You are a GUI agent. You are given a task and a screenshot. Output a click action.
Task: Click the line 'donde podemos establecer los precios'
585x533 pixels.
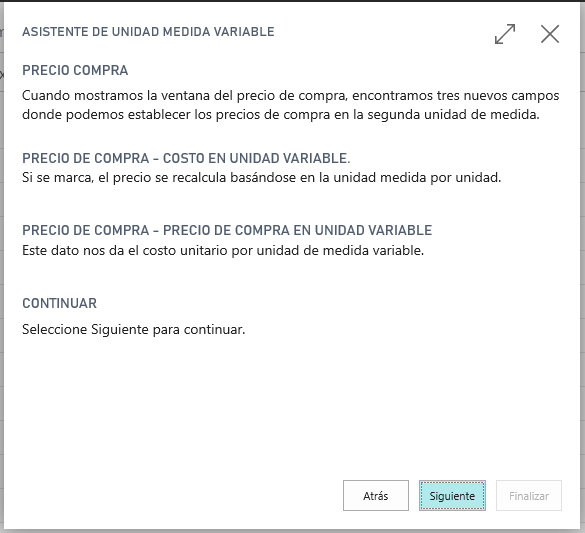pyautogui.click(x=281, y=115)
